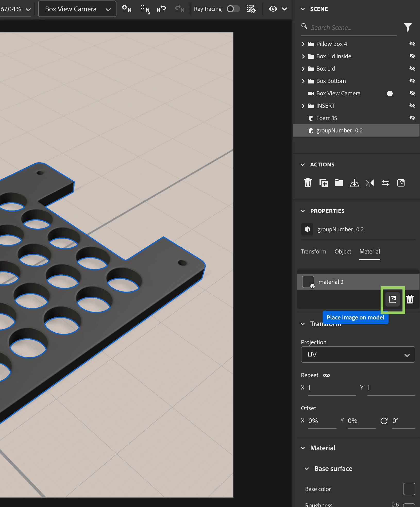Collapse the ACTIONS panel
The width and height of the screenshot is (420, 507).
click(303, 165)
